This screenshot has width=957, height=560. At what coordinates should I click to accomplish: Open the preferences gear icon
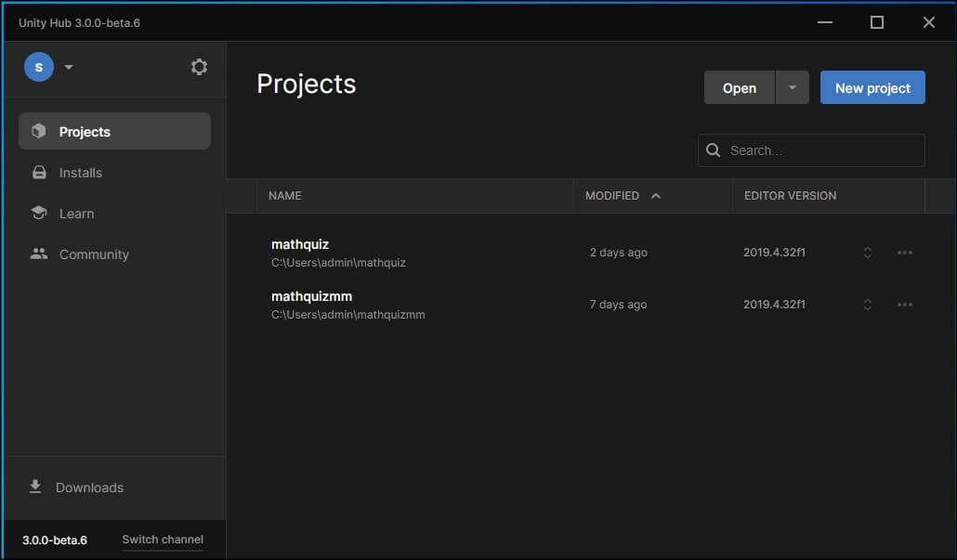[x=199, y=67]
